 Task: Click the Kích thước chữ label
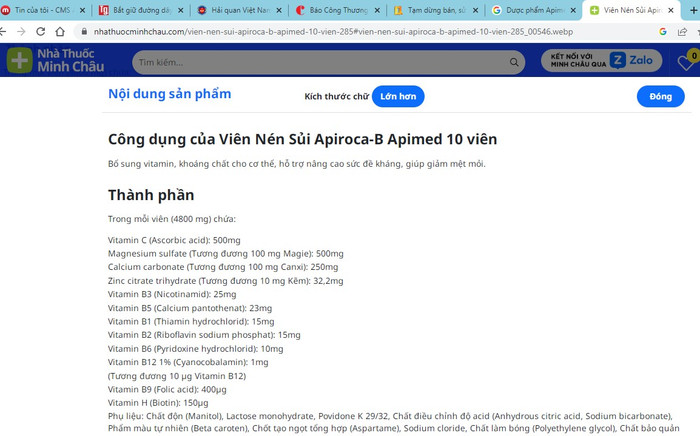[x=337, y=96]
